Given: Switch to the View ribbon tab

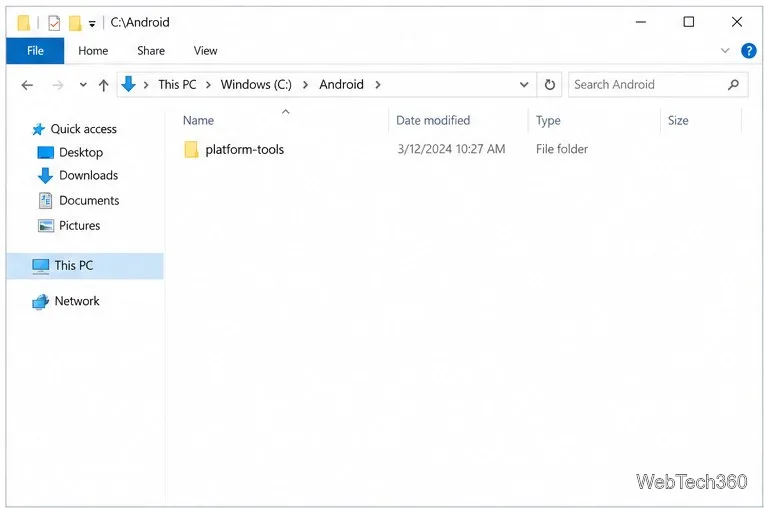Looking at the screenshot, I should click(205, 51).
